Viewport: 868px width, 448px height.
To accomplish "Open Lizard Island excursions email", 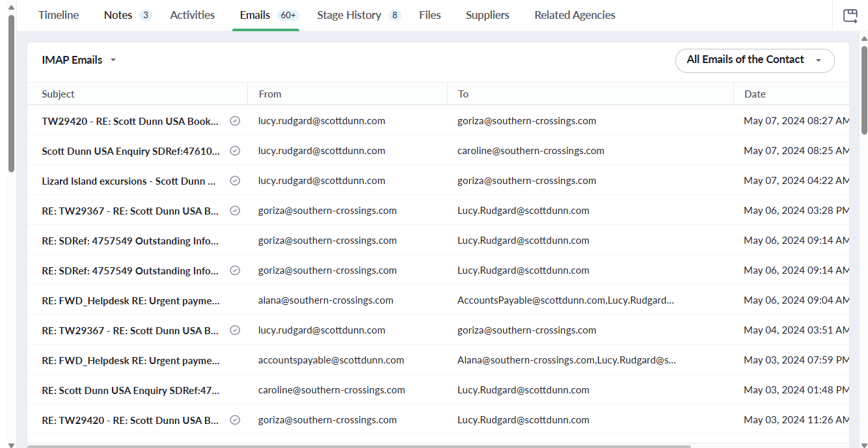I will [129, 181].
